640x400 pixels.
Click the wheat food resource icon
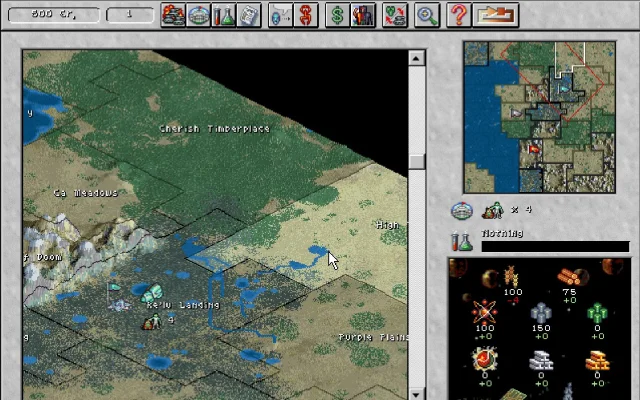pyautogui.click(x=511, y=275)
